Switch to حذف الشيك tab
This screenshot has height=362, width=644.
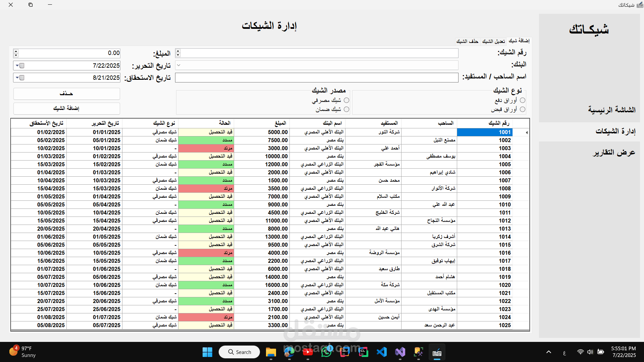467,41
